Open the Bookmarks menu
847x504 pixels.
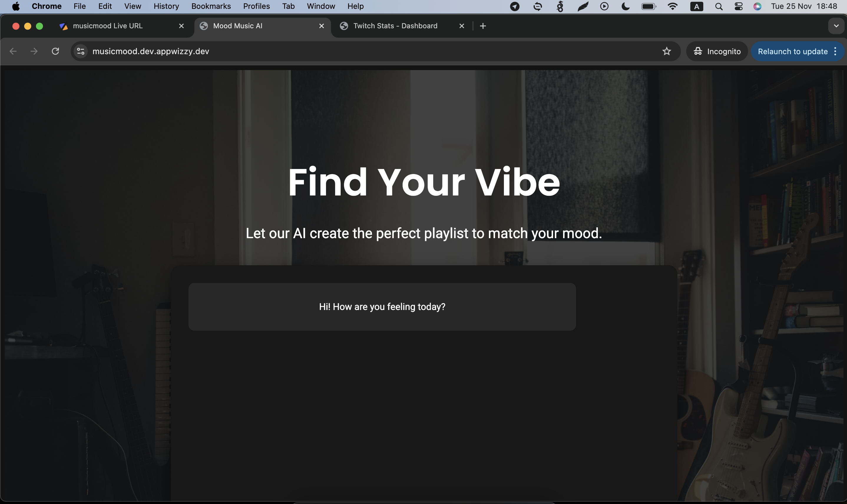tap(211, 6)
